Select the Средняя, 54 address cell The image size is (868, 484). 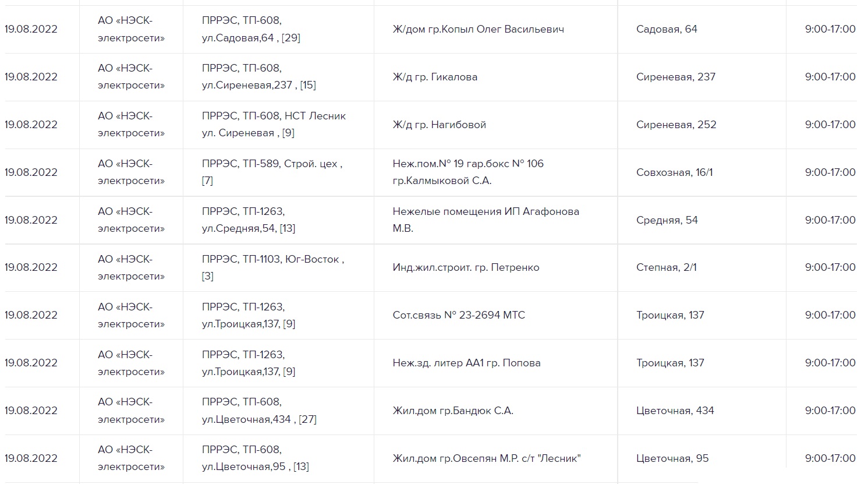pyautogui.click(x=667, y=220)
